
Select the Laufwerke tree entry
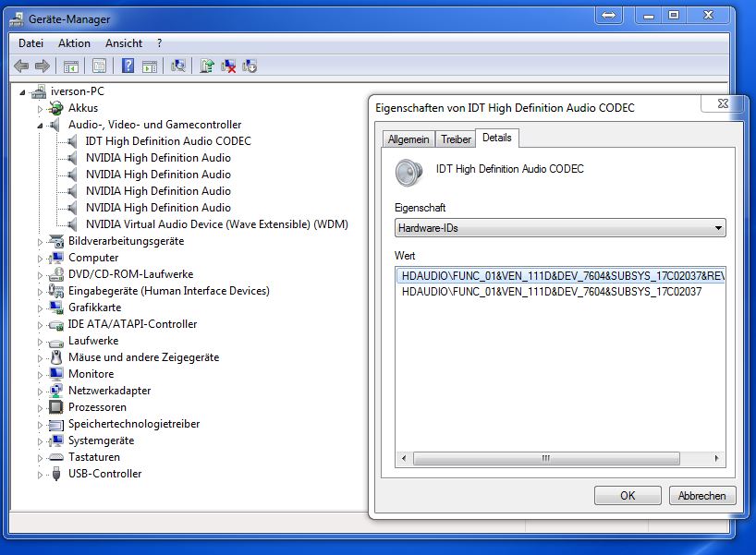pyautogui.click(x=93, y=341)
